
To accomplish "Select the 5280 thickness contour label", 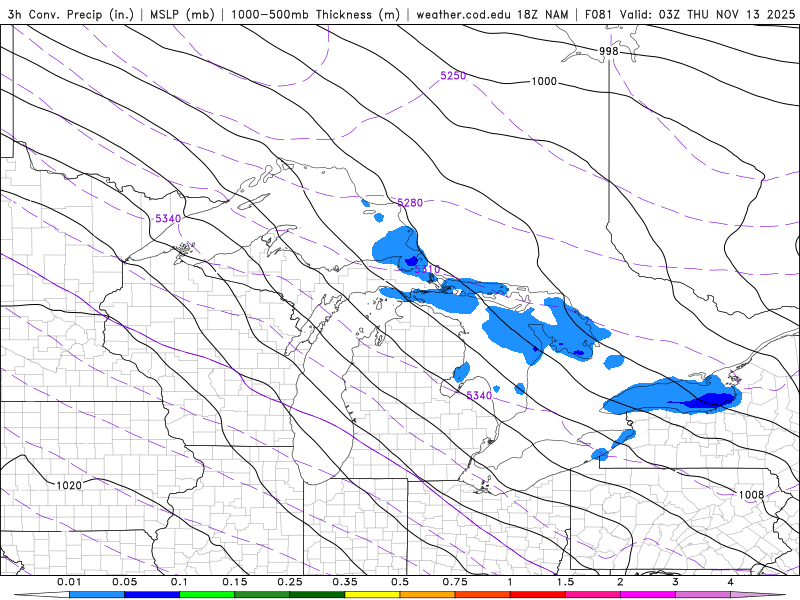I will tap(410, 203).
